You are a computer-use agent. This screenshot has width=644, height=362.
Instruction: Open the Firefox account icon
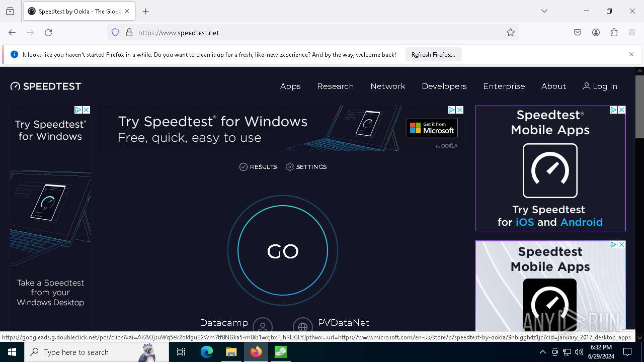(596, 33)
